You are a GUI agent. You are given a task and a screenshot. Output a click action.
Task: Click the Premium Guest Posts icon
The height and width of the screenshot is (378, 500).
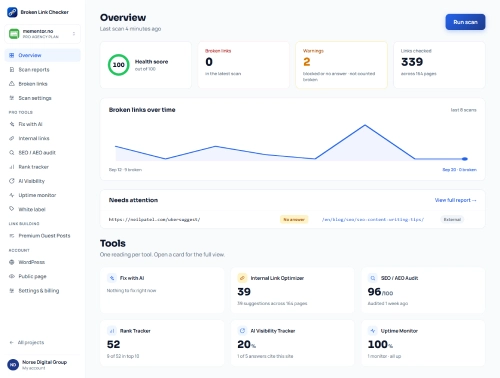pos(12,236)
